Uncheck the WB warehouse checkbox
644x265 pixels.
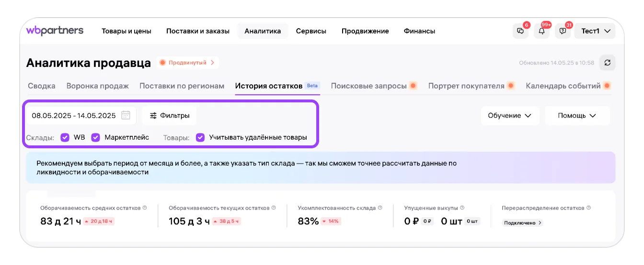(x=65, y=137)
